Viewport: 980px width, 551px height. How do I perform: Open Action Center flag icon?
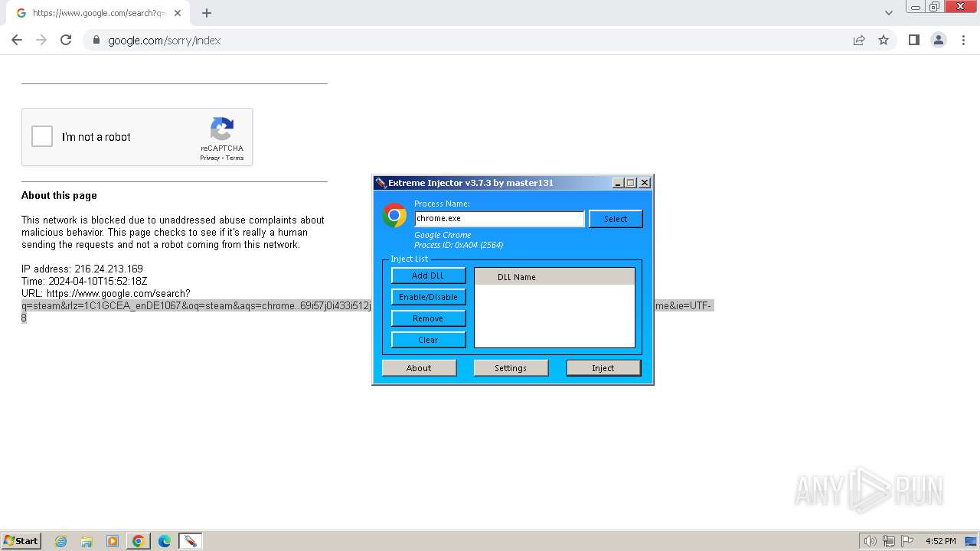(907, 541)
